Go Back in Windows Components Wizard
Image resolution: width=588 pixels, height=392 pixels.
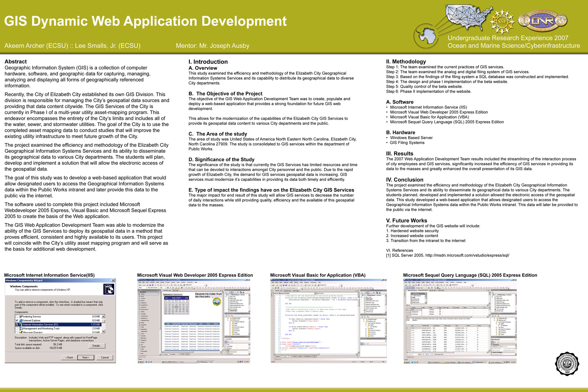pyautogui.click(x=69, y=358)
